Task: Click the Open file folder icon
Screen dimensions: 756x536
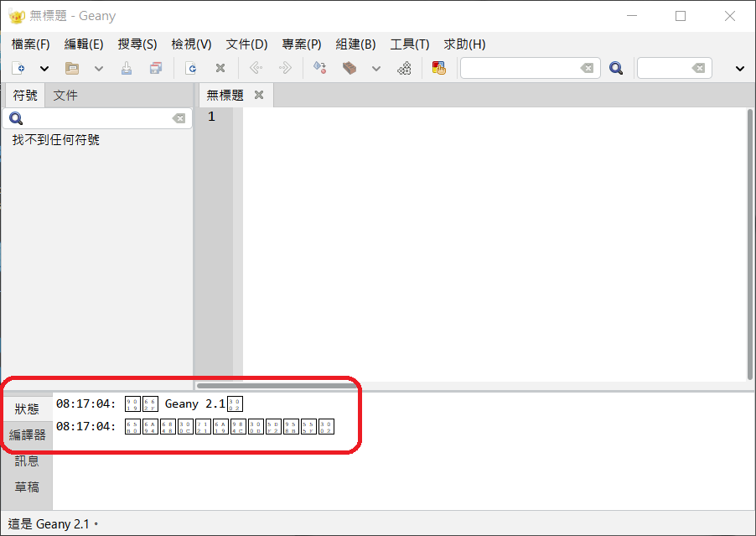Action: click(x=72, y=69)
